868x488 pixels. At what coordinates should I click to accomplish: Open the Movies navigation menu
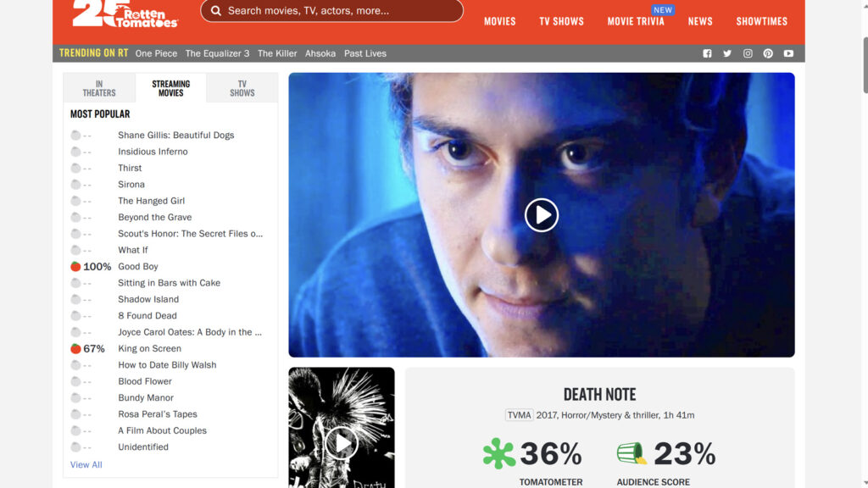499,21
